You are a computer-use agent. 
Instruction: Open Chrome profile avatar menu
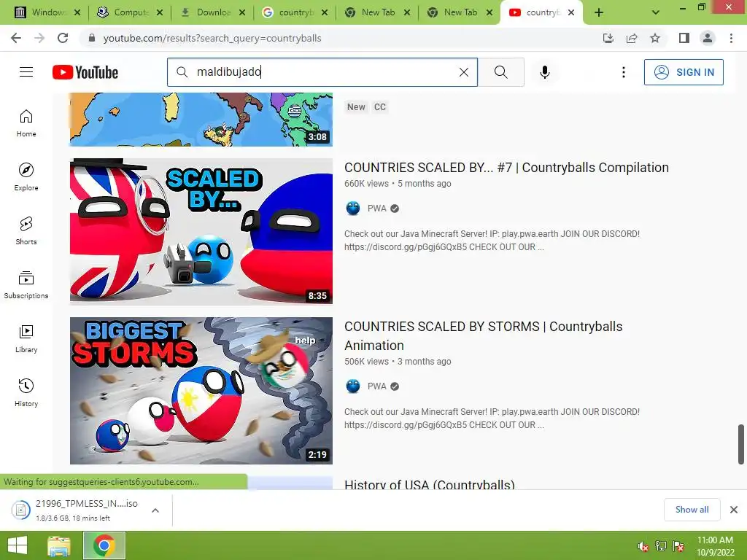(708, 38)
